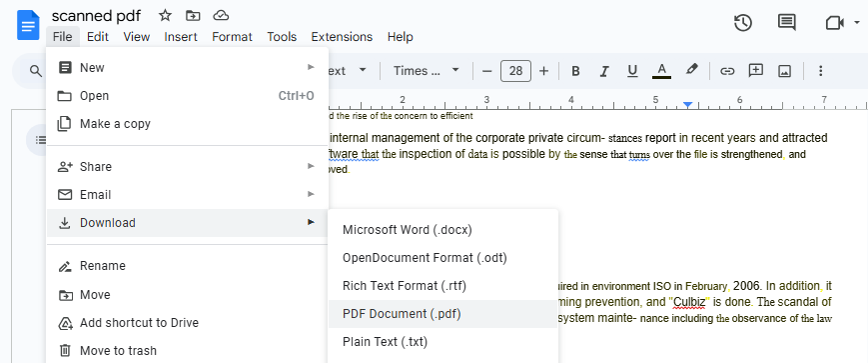Download as Rich Text Format (.rtf)
868x363 pixels.
[442, 286]
